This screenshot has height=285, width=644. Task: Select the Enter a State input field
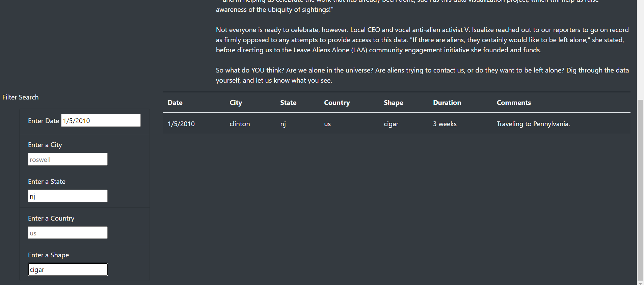click(68, 196)
